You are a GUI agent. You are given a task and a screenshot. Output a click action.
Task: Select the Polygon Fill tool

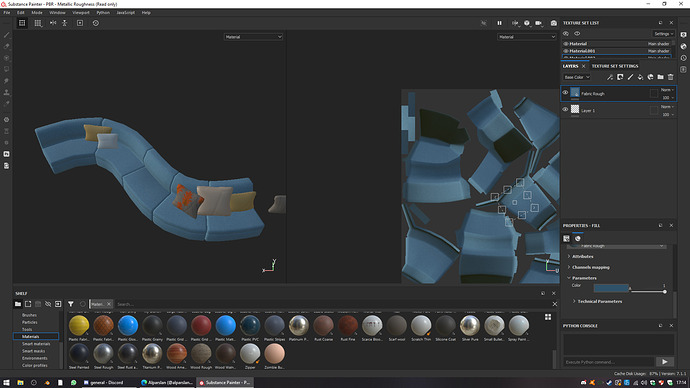click(7, 69)
